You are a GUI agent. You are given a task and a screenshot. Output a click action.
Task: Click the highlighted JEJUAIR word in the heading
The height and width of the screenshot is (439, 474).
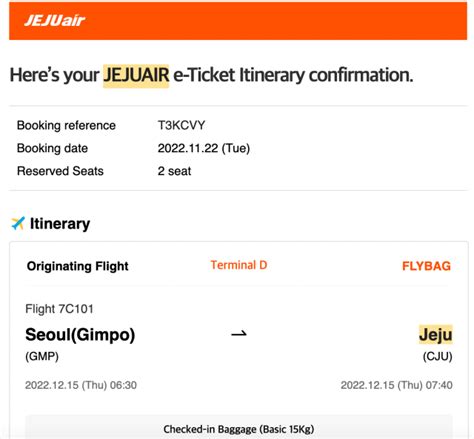click(x=136, y=75)
